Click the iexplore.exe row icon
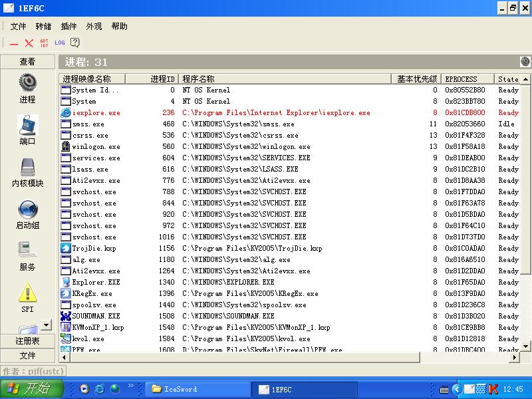Viewport: 532px width, 399px height. pos(65,112)
